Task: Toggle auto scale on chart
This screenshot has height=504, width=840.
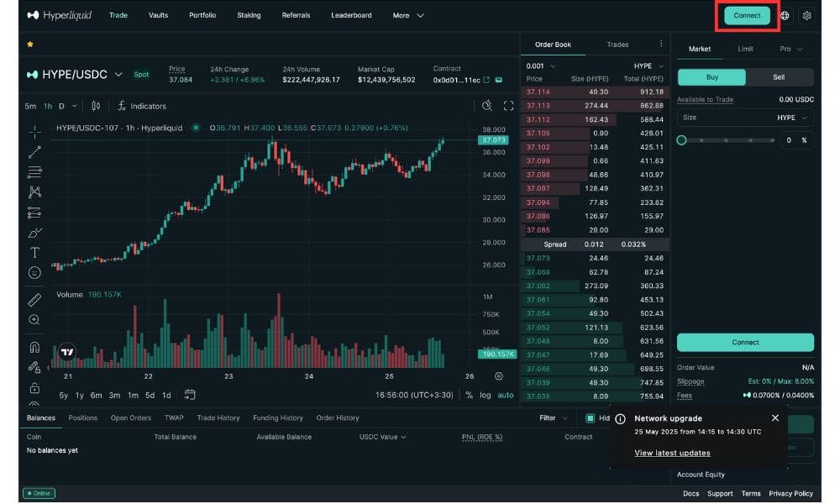Action: point(505,396)
